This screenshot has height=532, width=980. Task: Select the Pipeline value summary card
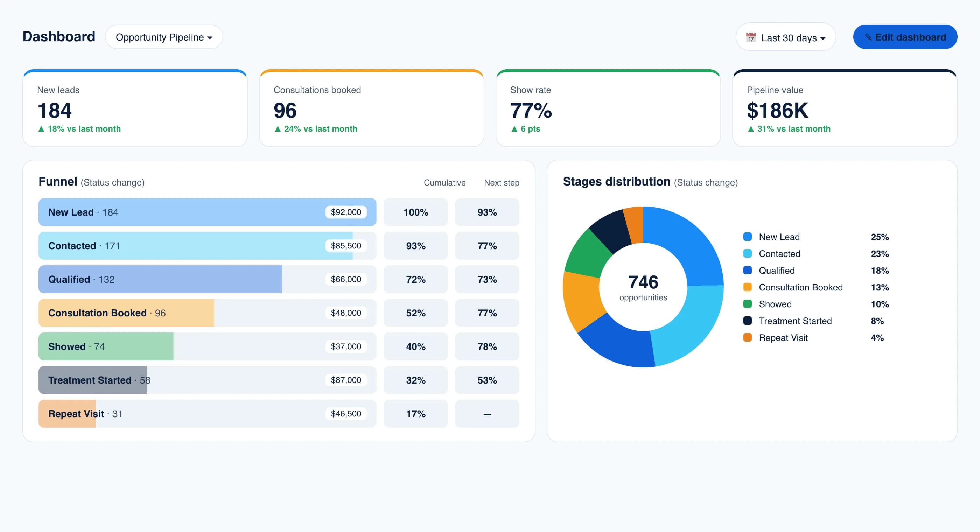point(845,108)
